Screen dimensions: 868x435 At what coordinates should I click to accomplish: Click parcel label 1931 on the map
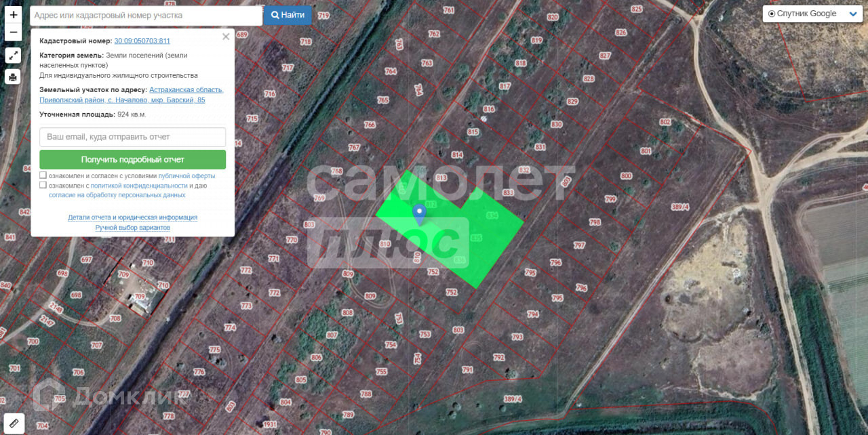tap(271, 424)
